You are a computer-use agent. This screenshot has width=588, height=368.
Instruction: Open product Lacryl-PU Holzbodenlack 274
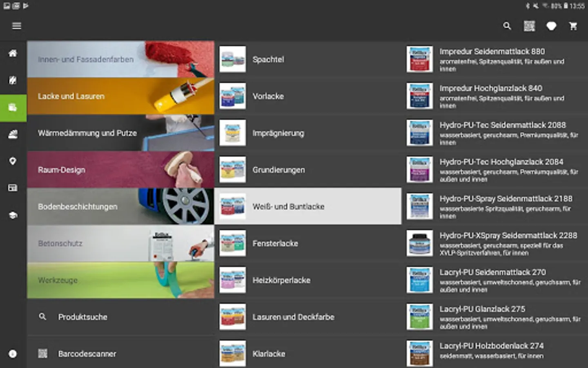pyautogui.click(x=495, y=353)
